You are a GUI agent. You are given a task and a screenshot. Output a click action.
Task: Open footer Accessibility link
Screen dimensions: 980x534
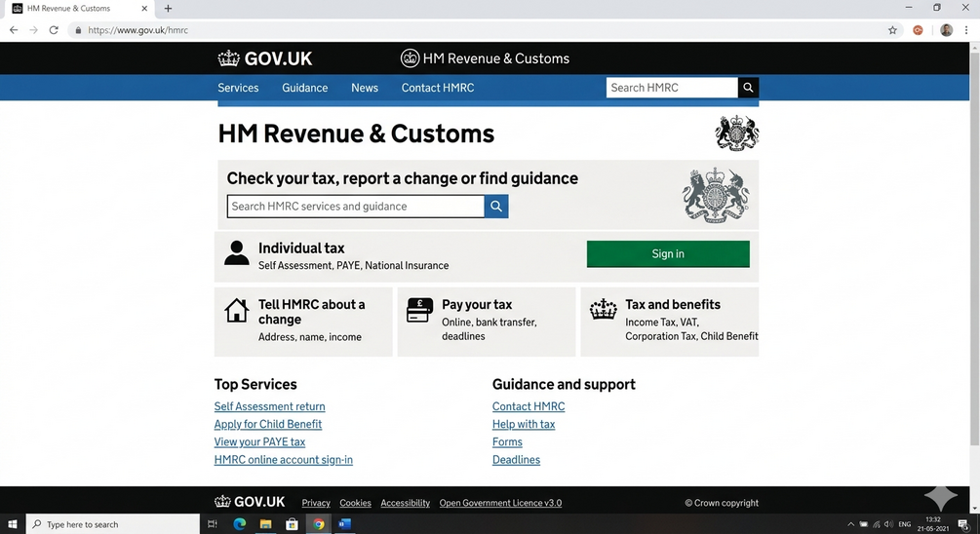click(x=405, y=503)
